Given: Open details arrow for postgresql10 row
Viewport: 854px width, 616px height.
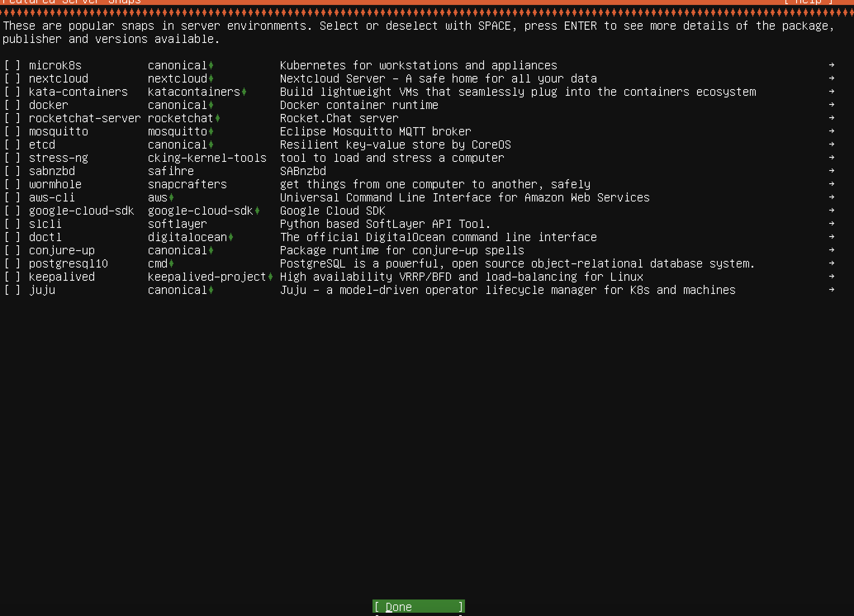Looking at the screenshot, I should 831,263.
